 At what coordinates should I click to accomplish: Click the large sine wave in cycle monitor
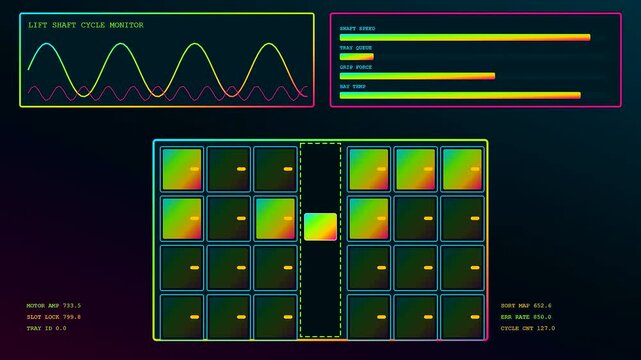point(168,69)
